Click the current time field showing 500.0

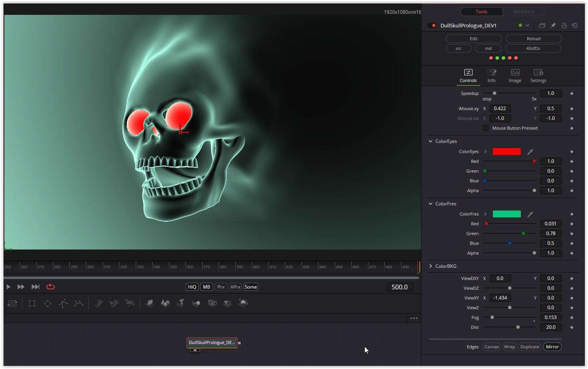pos(400,287)
